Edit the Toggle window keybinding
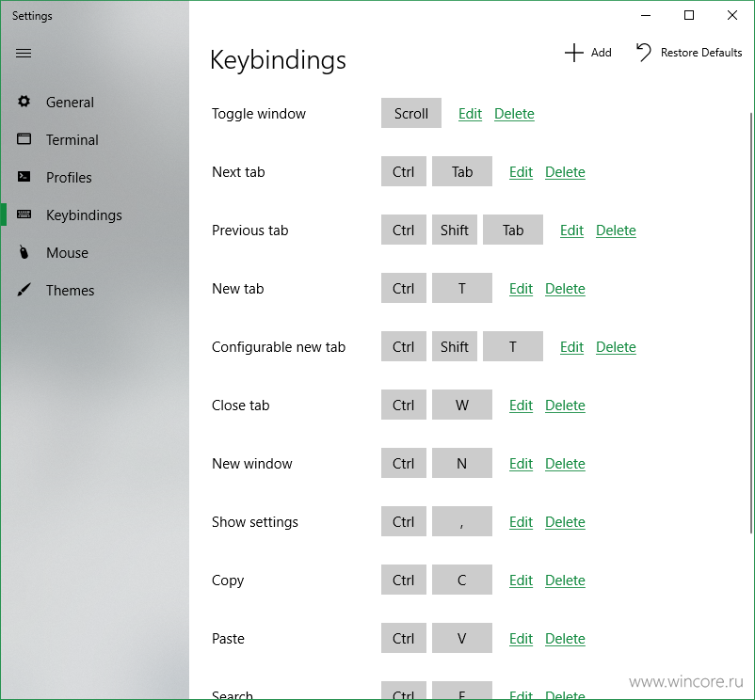This screenshot has width=755, height=700. (x=470, y=114)
